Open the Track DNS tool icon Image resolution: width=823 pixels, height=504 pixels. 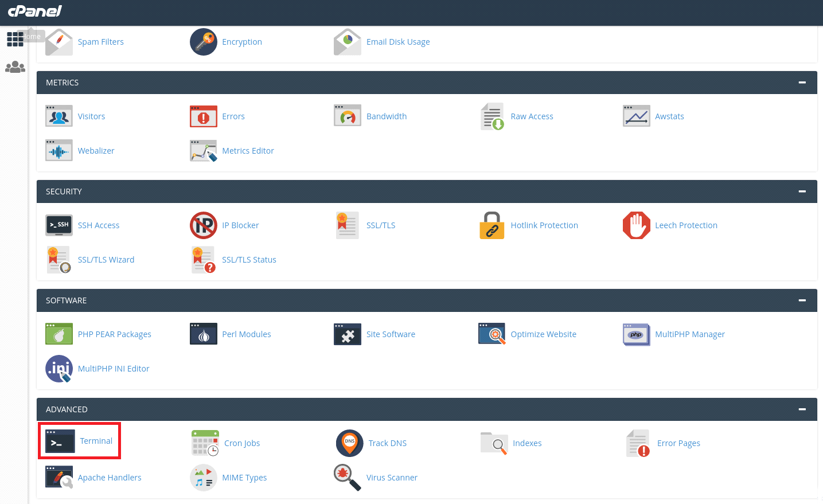(x=349, y=443)
